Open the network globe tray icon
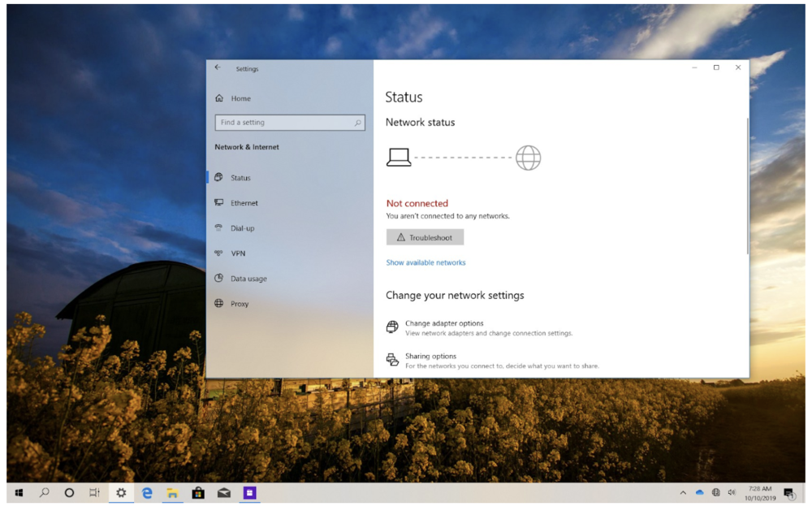 715,492
